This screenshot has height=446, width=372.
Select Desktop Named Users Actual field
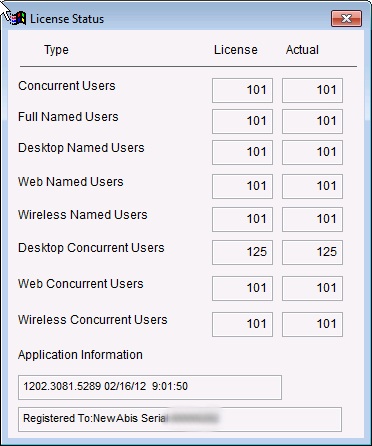312,152
